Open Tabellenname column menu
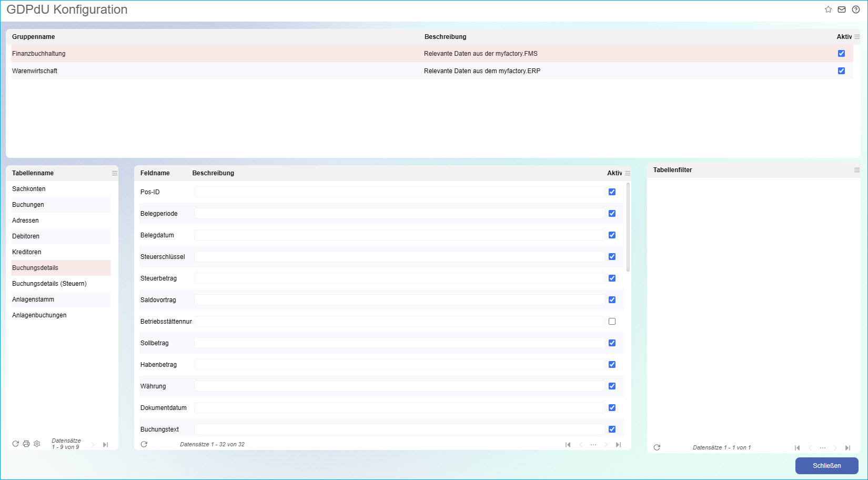 (x=115, y=173)
